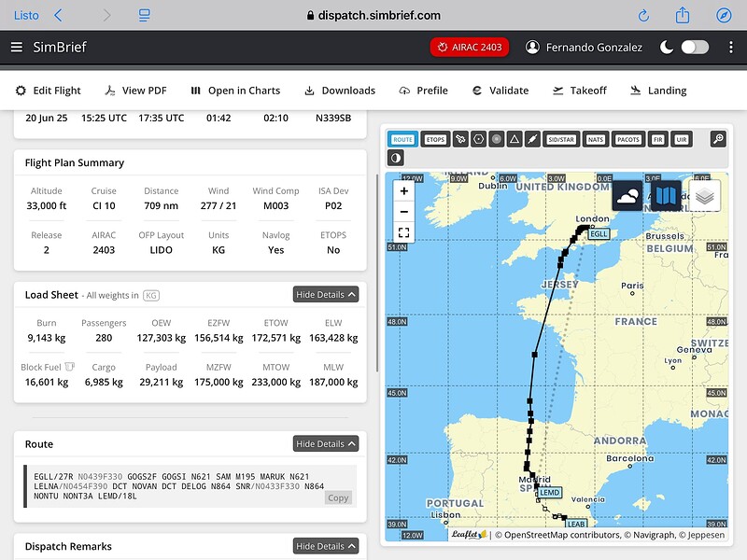Collapse the Load Sheet details
Image resolution: width=747 pixels, height=560 pixels.
(x=326, y=295)
